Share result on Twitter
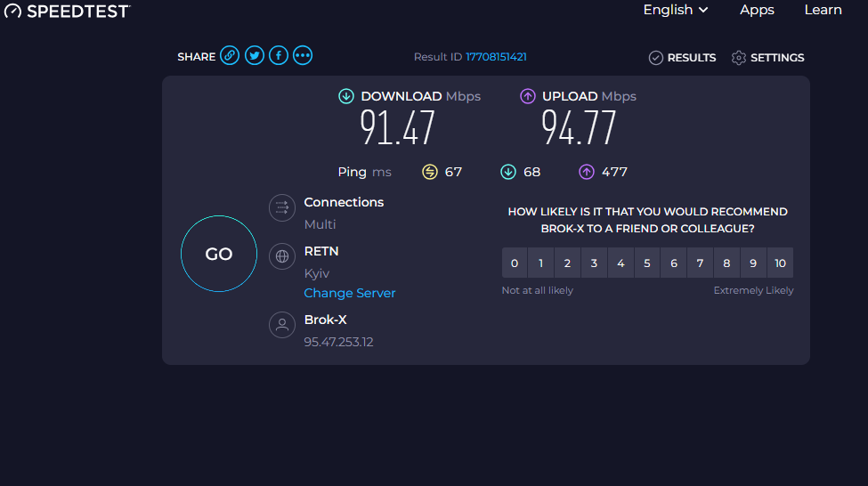 [x=254, y=56]
